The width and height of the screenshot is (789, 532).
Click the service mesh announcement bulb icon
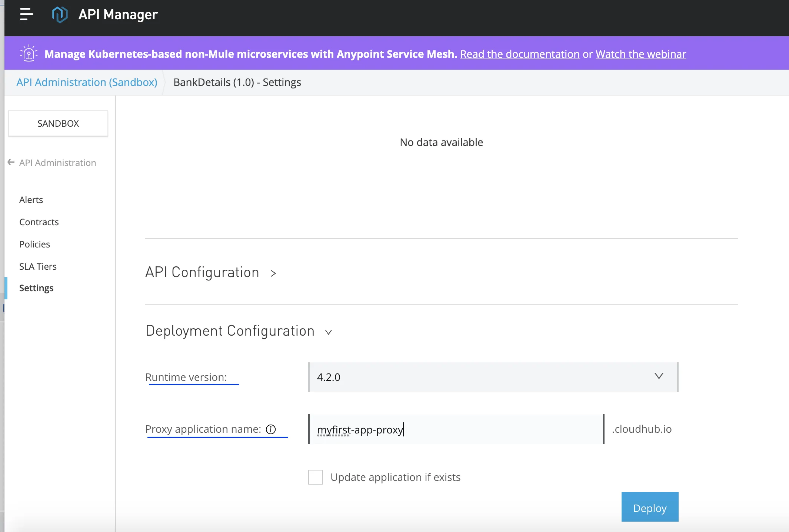[x=29, y=54]
